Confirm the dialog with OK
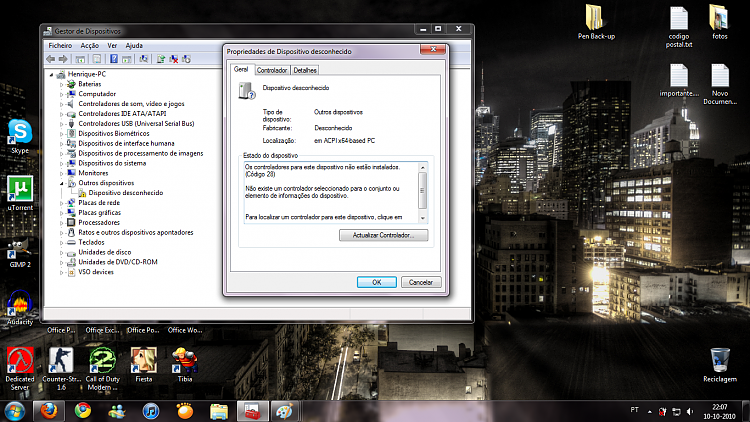The width and height of the screenshot is (750, 422). 376,282
